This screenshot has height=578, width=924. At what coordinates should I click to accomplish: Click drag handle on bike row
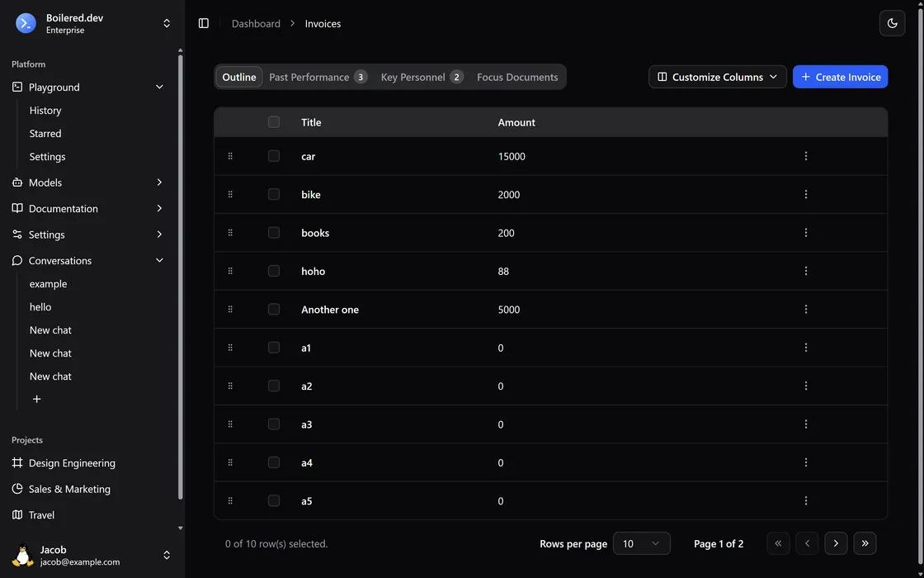coord(230,195)
